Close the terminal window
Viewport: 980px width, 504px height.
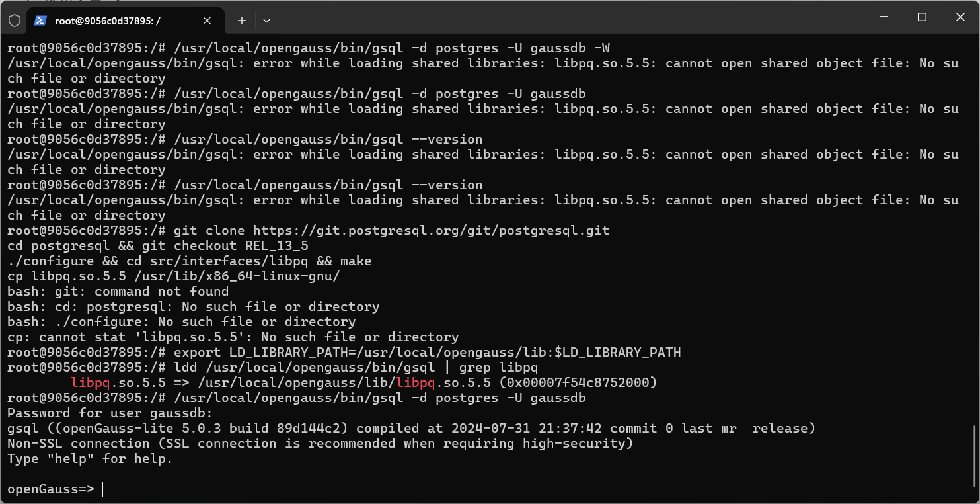pyautogui.click(x=960, y=17)
